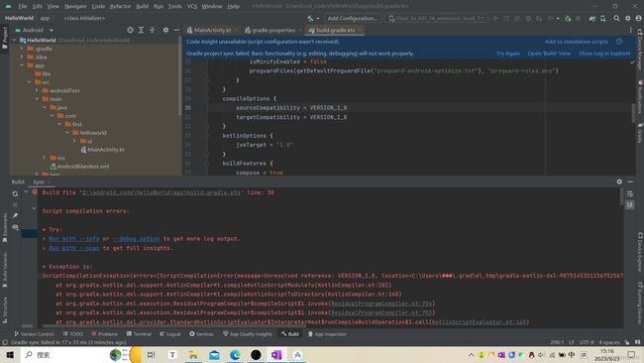Collapse the app folder
The width and height of the screenshot is (644, 363).
tap(22, 65)
